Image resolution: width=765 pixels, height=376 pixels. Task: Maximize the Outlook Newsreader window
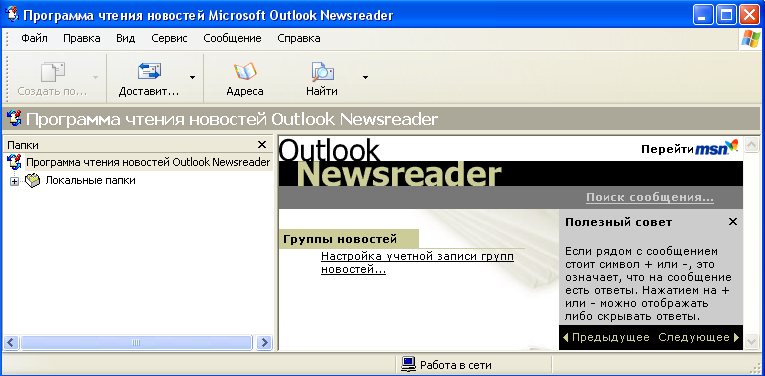tap(725, 16)
